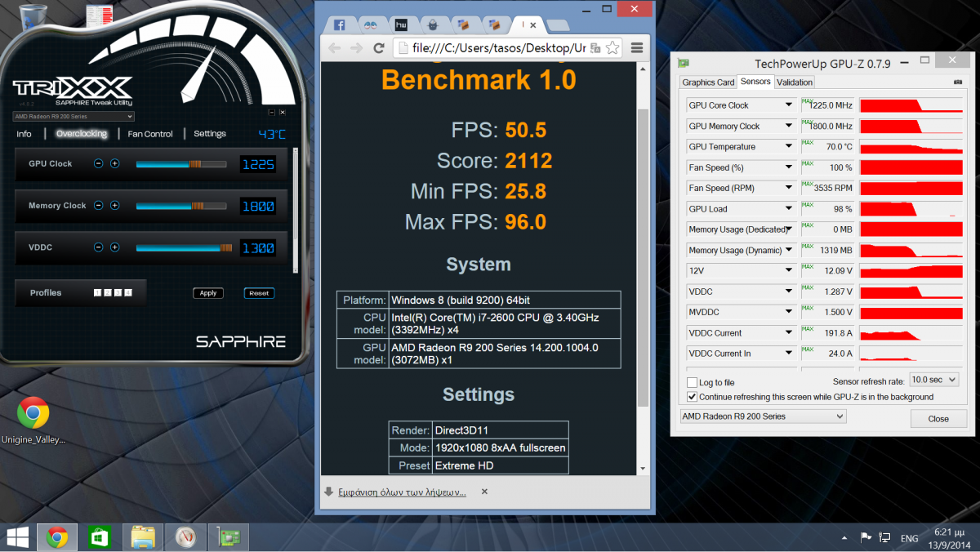
Task: Load TRIXX profile slot 3
Action: click(118, 292)
